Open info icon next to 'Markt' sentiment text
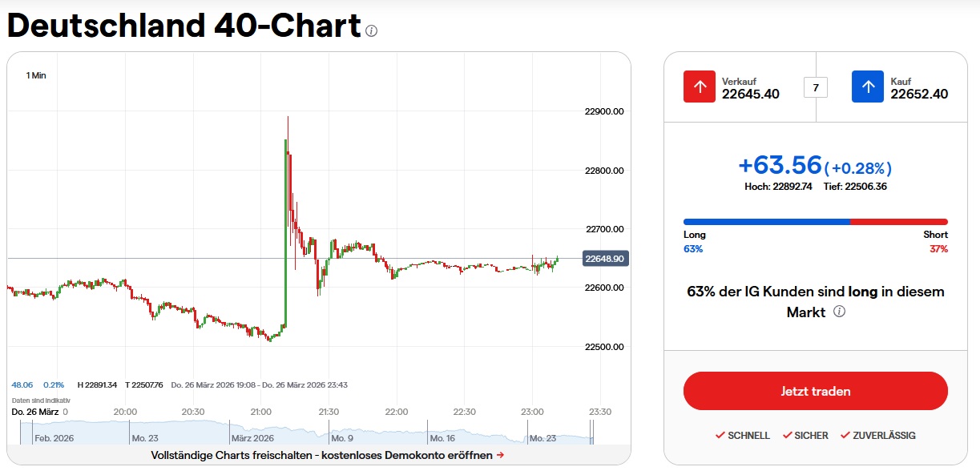The height and width of the screenshot is (475, 980). [839, 312]
